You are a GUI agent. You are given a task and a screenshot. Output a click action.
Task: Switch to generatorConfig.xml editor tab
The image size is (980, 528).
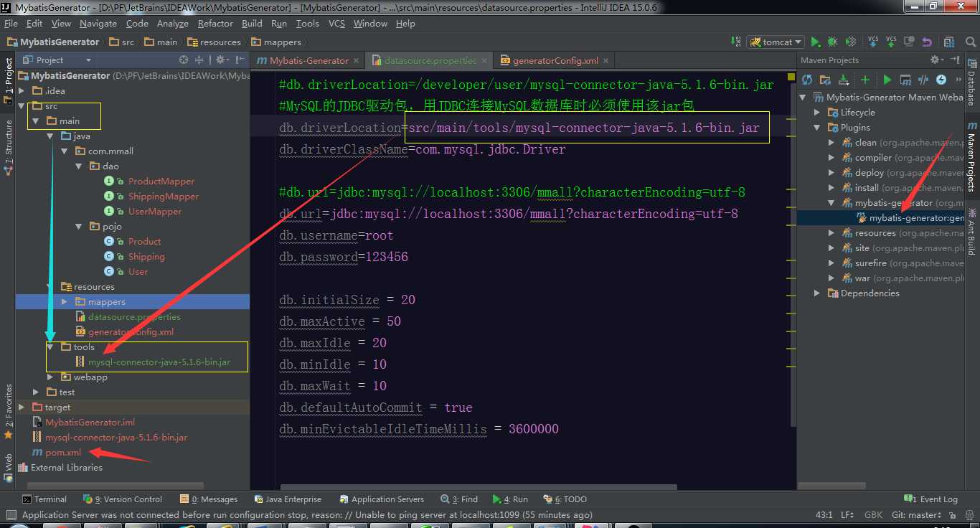[x=555, y=60]
